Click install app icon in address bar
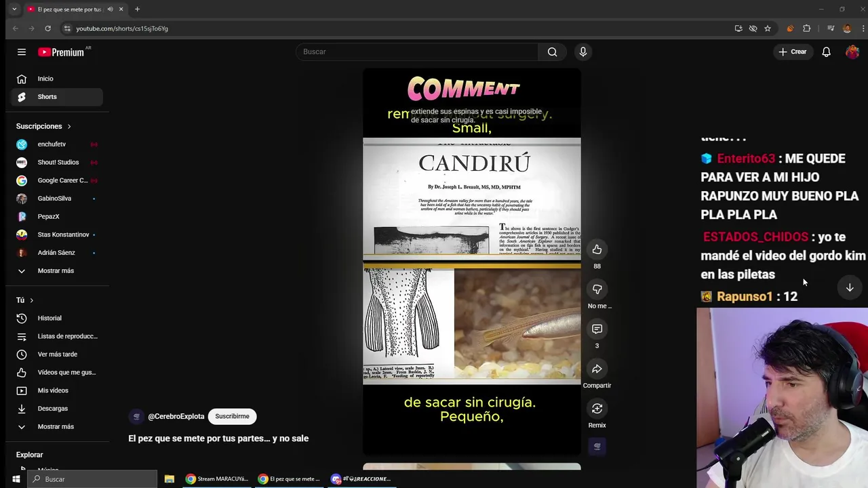The image size is (868, 488). [x=738, y=28]
